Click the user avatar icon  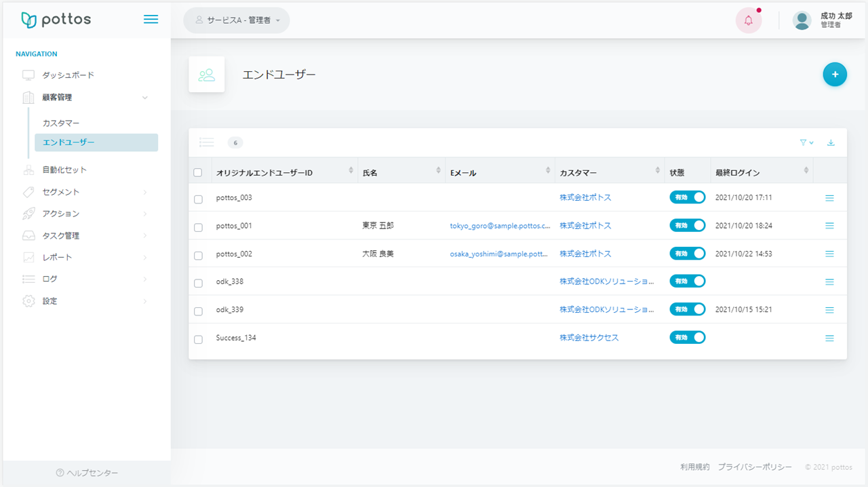click(x=802, y=20)
